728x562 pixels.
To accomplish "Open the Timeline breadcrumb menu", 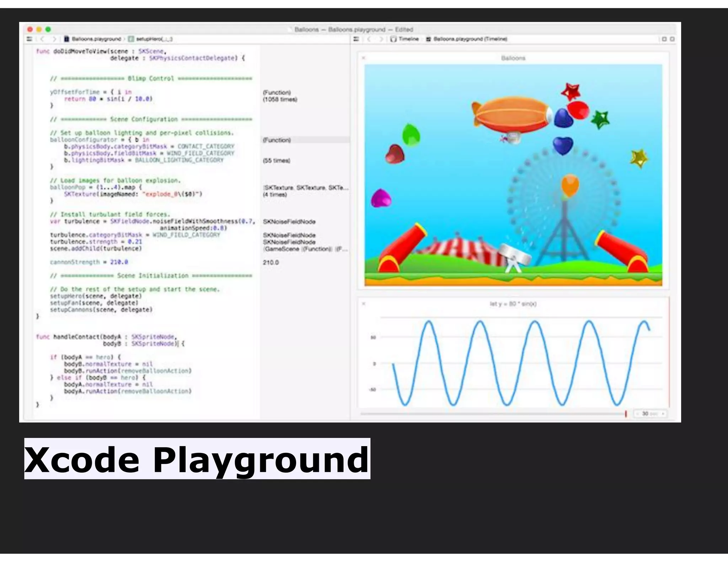I will click(x=405, y=39).
